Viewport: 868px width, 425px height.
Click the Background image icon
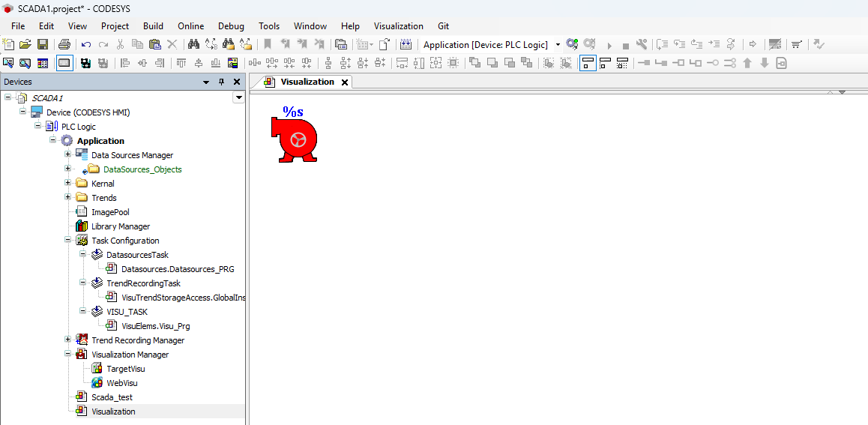[x=232, y=63]
